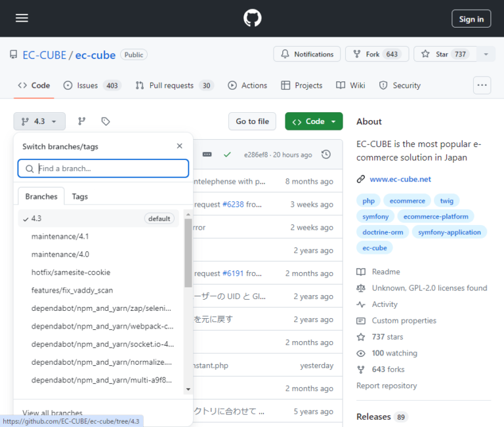The width and height of the screenshot is (504, 427).
Task: Select the 4.3 default branch
Action: 98,218
